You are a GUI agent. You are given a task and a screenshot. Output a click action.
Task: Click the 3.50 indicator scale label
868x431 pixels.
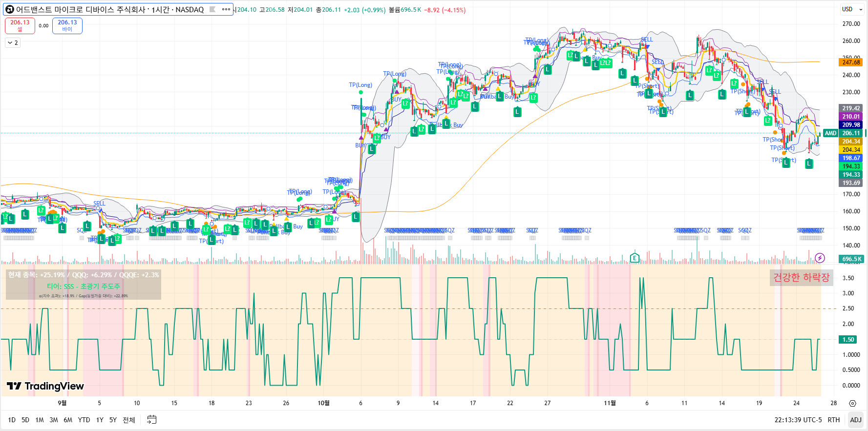tap(848, 278)
